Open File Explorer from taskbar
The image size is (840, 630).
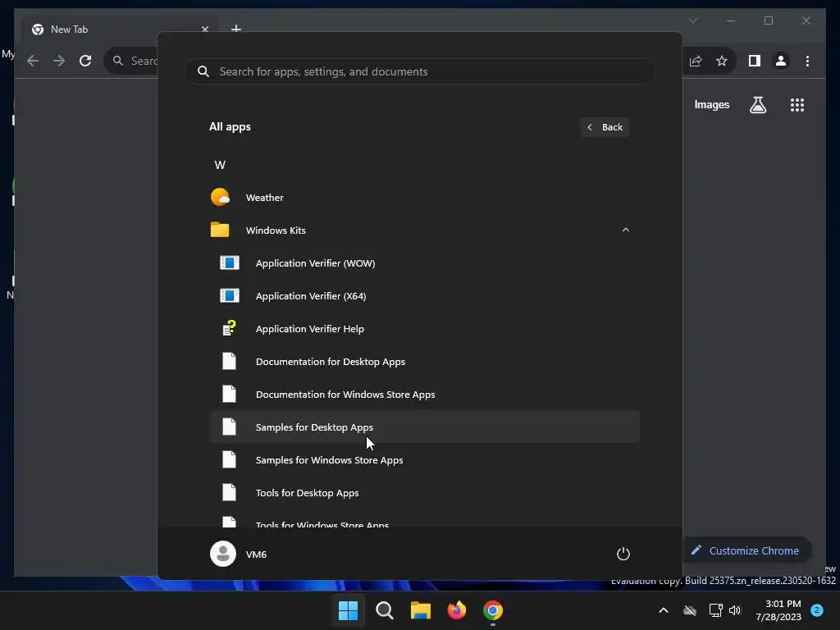coord(421,610)
